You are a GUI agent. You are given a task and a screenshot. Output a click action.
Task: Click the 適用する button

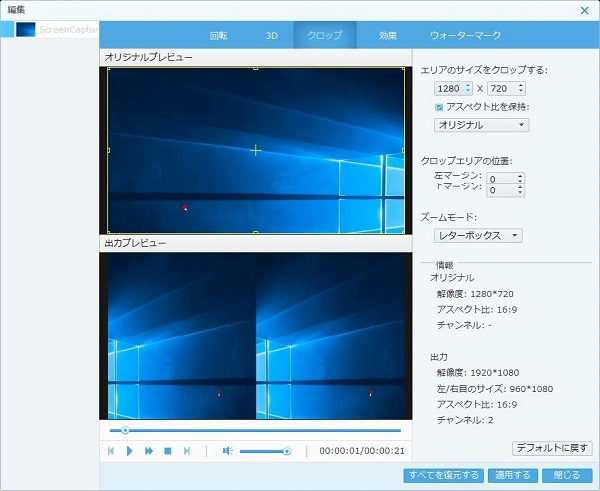tap(513, 475)
